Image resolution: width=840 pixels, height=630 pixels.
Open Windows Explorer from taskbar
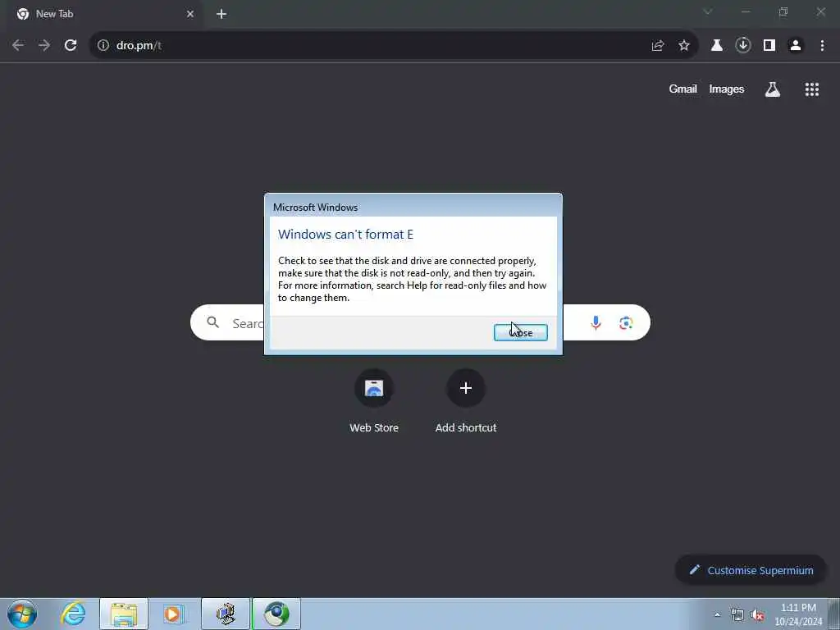(x=124, y=614)
